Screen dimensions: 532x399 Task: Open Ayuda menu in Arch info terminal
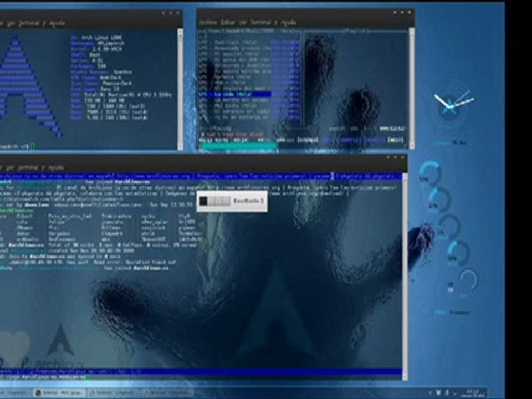[x=57, y=23]
